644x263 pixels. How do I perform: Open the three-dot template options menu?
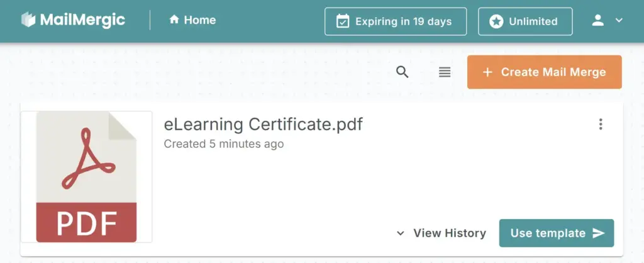click(x=601, y=124)
